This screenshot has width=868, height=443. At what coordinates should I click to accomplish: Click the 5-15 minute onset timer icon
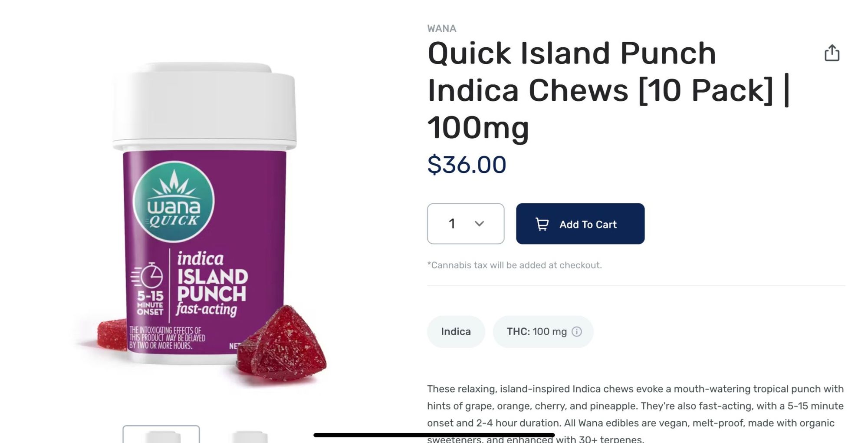tap(148, 275)
